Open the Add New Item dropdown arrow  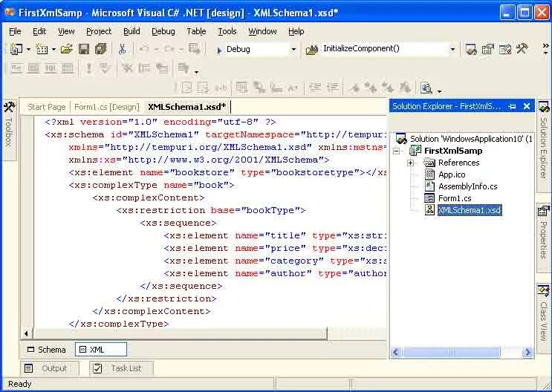coord(53,49)
